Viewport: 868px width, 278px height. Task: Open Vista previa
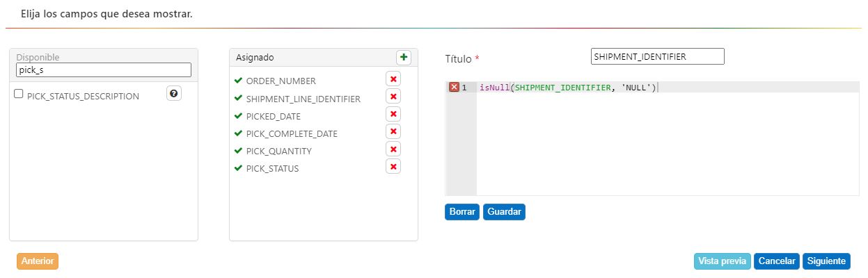pyautogui.click(x=722, y=261)
